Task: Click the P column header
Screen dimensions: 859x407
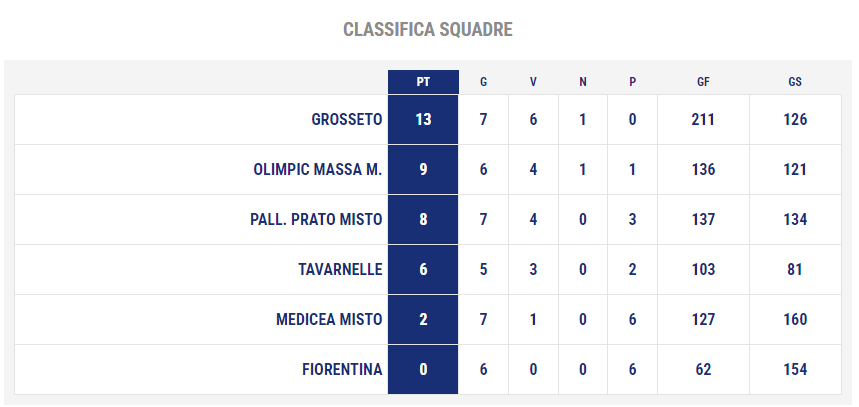Action: tap(633, 82)
